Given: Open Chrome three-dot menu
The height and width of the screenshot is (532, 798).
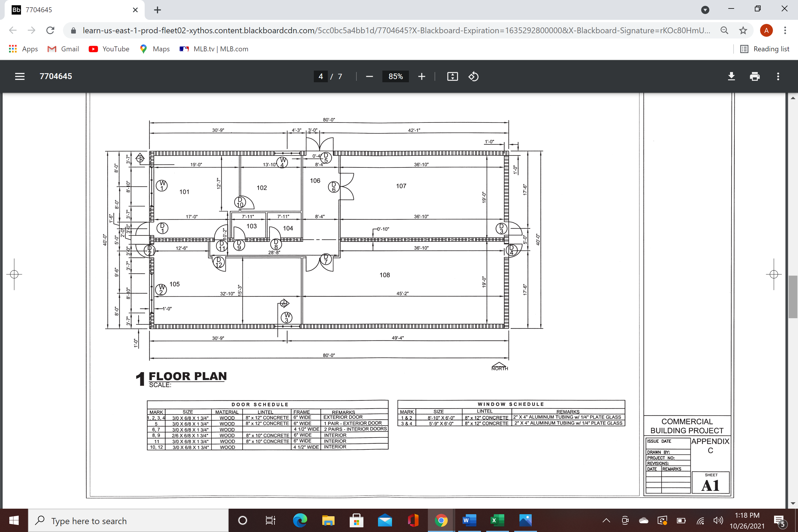Looking at the screenshot, I should coord(785,31).
